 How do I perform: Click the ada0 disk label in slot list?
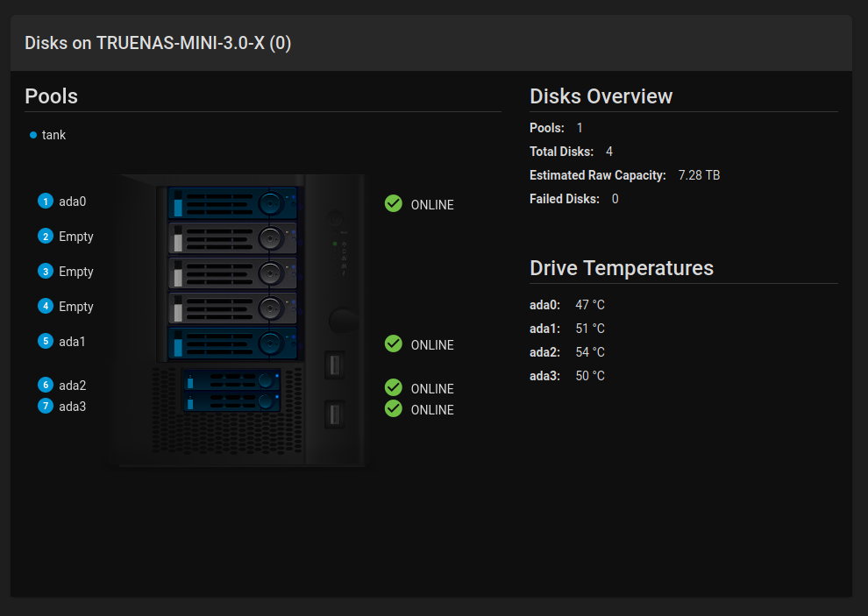(73, 202)
